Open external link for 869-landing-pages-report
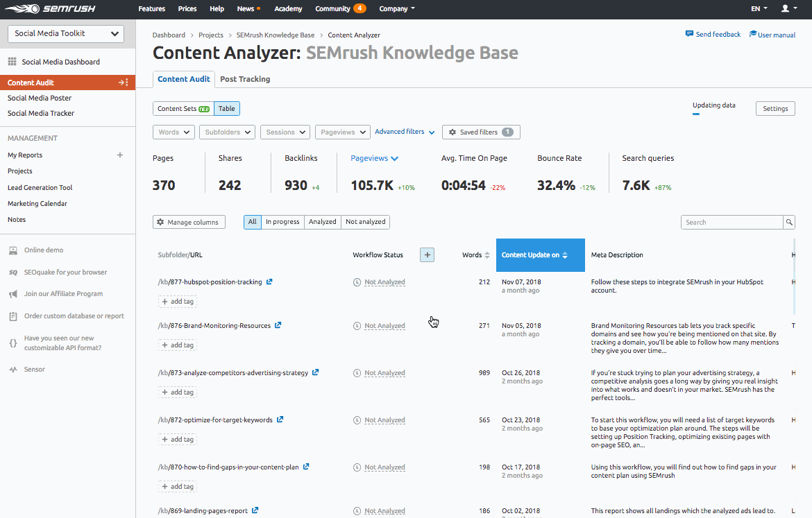The height and width of the screenshot is (518, 812). pyautogui.click(x=255, y=511)
